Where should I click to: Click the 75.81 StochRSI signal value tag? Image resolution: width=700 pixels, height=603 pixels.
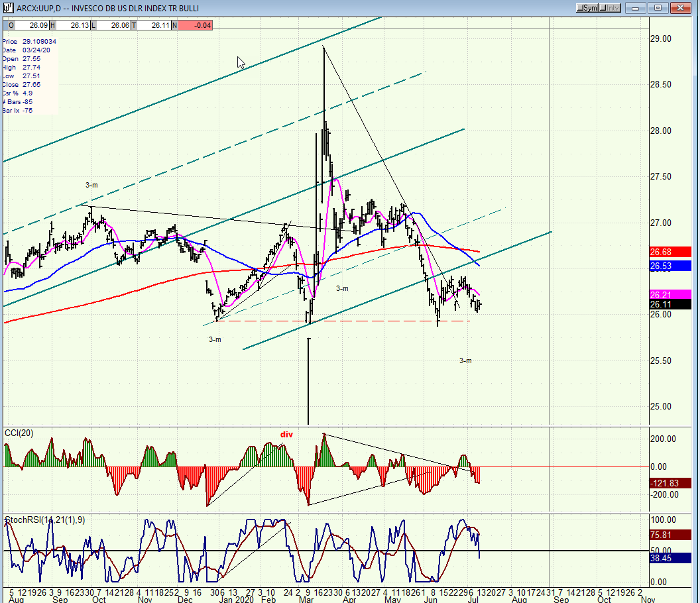pos(670,535)
